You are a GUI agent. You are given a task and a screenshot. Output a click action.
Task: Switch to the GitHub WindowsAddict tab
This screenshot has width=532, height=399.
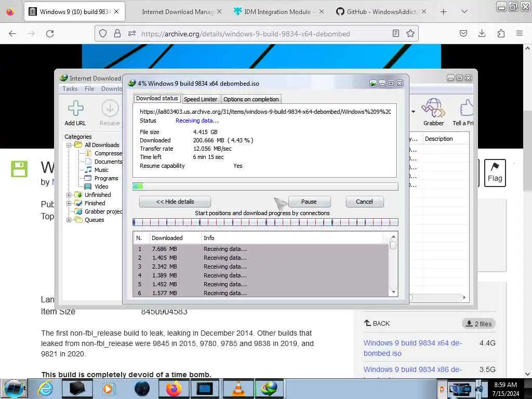click(x=381, y=12)
